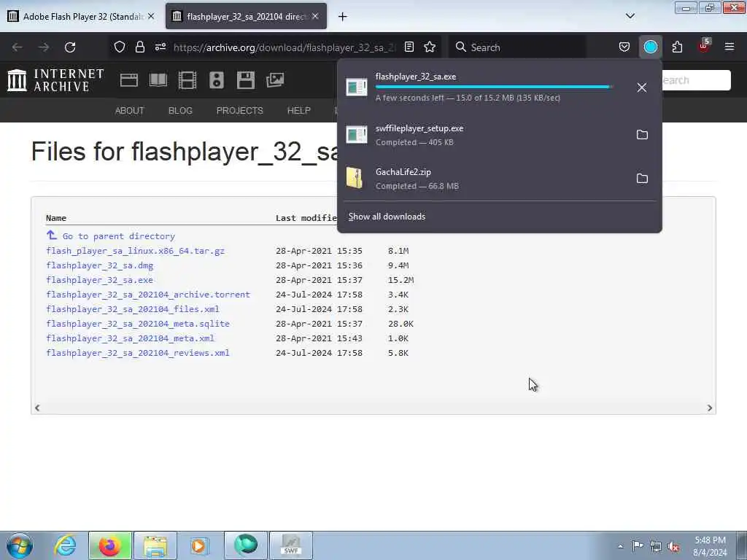The image size is (747, 560).
Task: Open site permissions icon in address bar
Action: coord(160,47)
